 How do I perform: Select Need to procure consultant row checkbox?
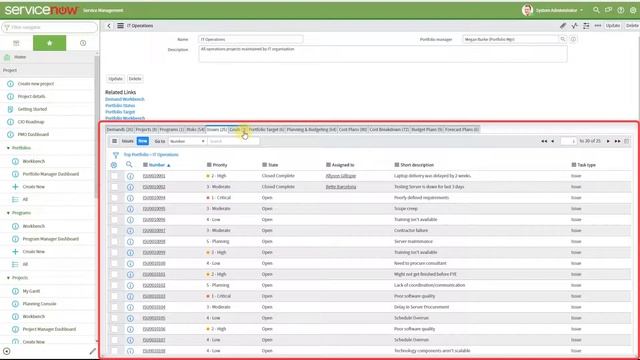point(115,264)
